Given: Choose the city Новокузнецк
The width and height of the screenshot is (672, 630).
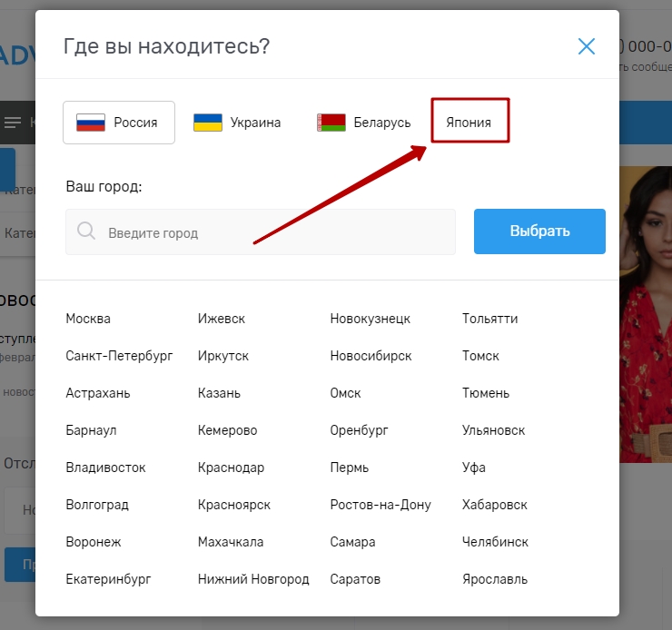Looking at the screenshot, I should pos(371,319).
